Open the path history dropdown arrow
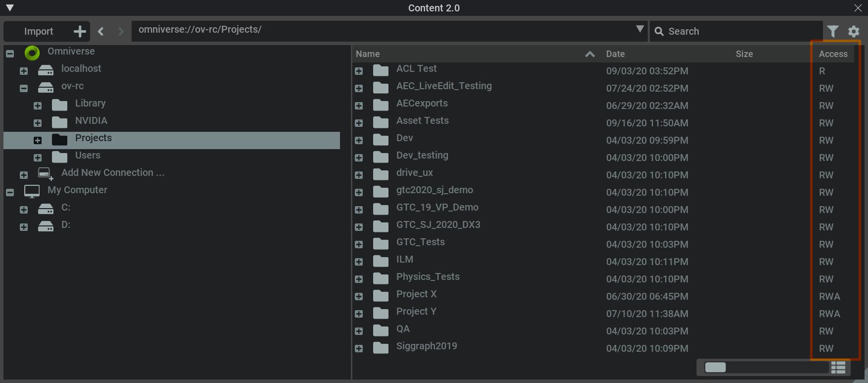This screenshot has width=868, height=383. pyautogui.click(x=639, y=29)
